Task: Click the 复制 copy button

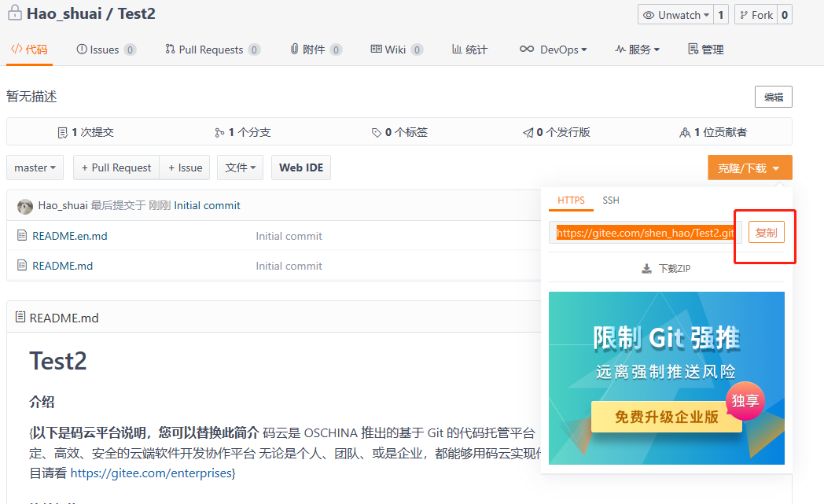Action: click(x=766, y=232)
